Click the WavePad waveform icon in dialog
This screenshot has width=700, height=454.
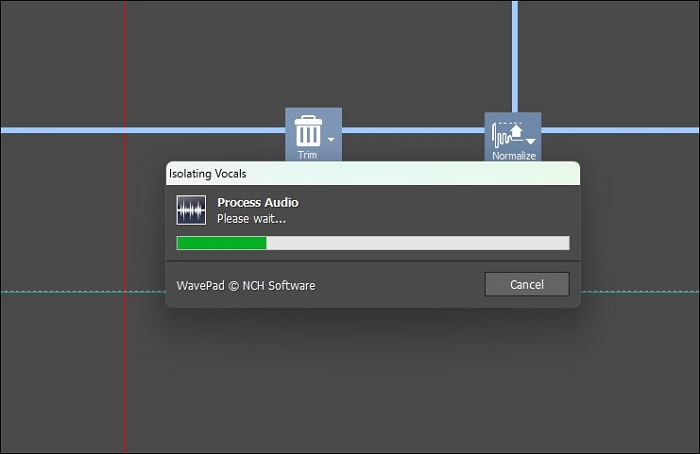click(191, 210)
